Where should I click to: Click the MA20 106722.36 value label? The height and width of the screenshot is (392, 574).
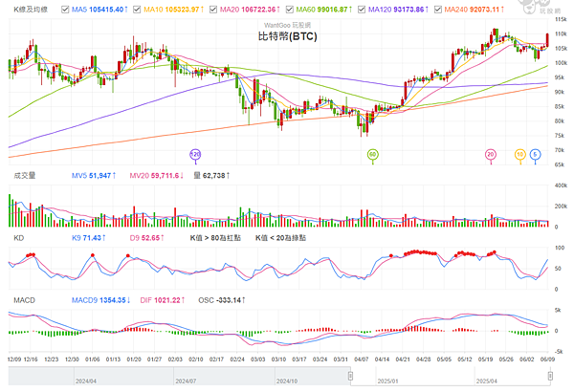(250, 10)
